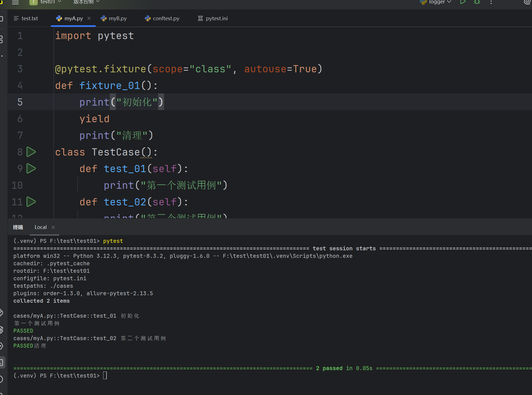The width and height of the screenshot is (532, 395).
Task: Click the Python icon on conftest.py tab
Action: click(148, 18)
